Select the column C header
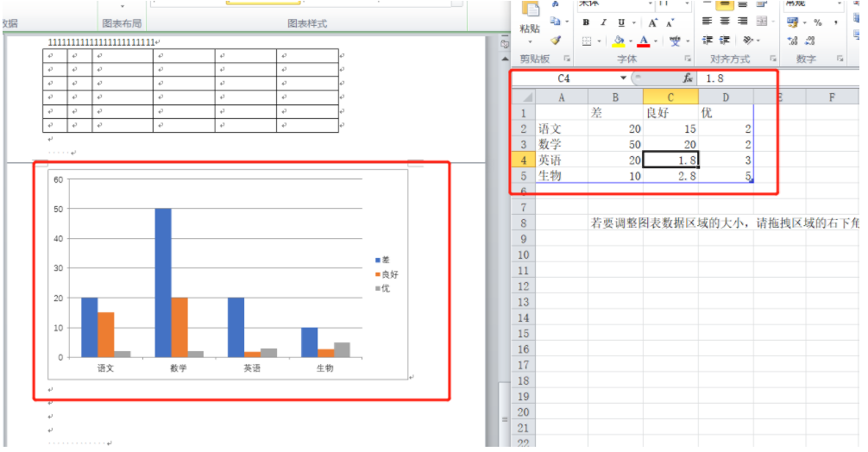 point(670,97)
